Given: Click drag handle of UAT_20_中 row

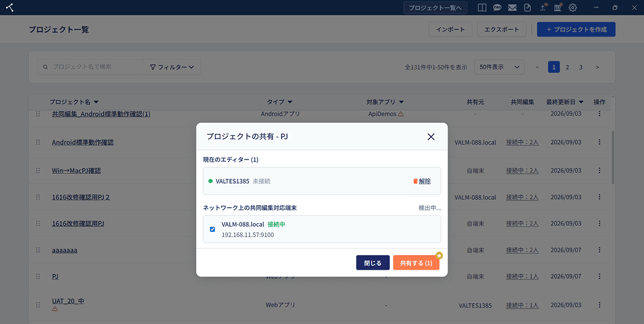Looking at the screenshot, I should coord(38,305).
